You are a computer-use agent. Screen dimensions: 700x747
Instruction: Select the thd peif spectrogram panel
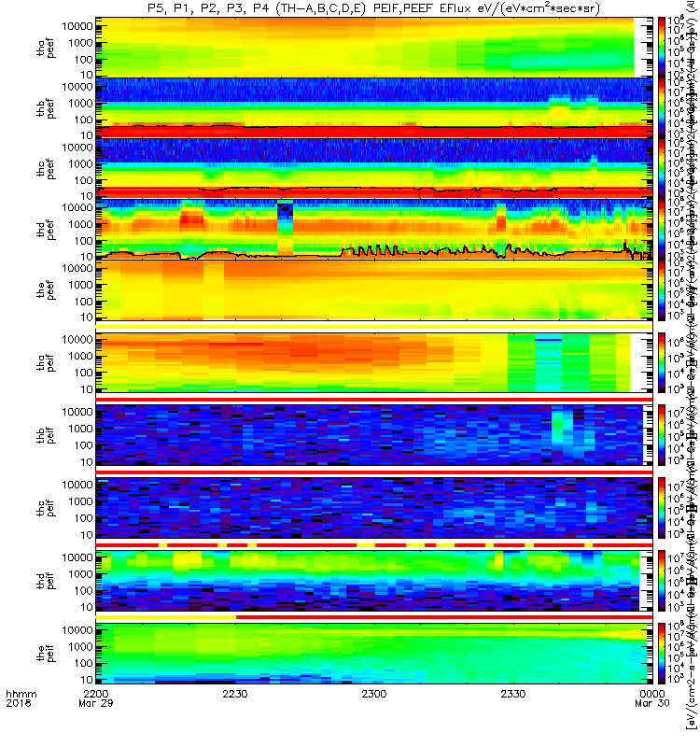click(x=374, y=581)
